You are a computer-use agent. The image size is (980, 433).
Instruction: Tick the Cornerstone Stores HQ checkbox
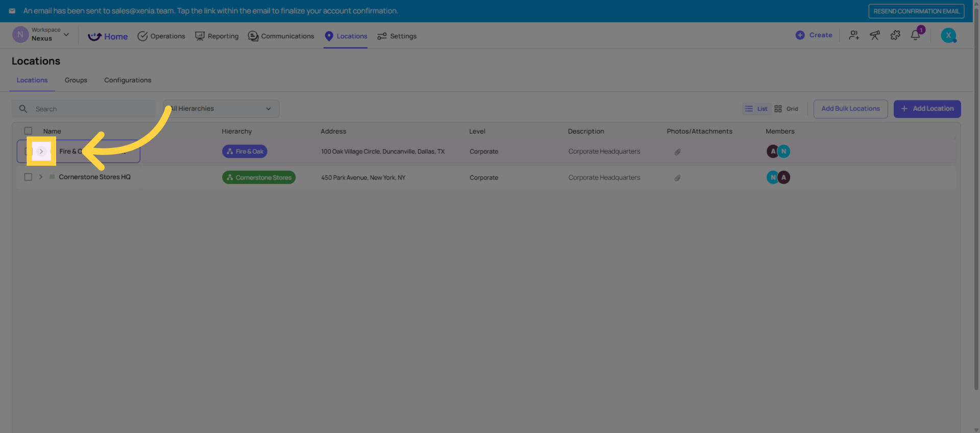tap(28, 177)
